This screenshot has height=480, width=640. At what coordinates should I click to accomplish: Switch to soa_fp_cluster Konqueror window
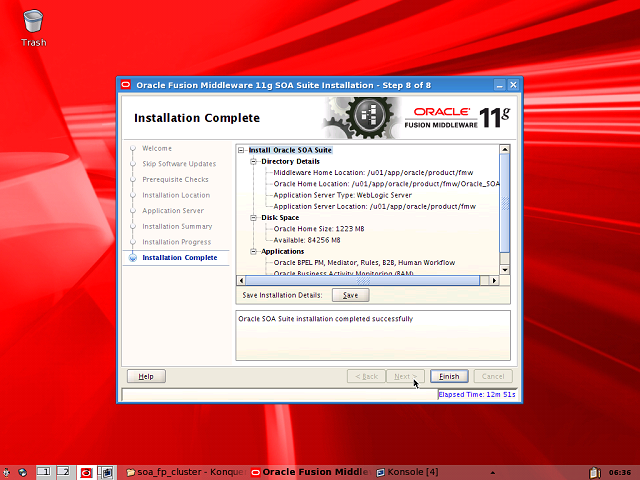[x=186, y=472]
